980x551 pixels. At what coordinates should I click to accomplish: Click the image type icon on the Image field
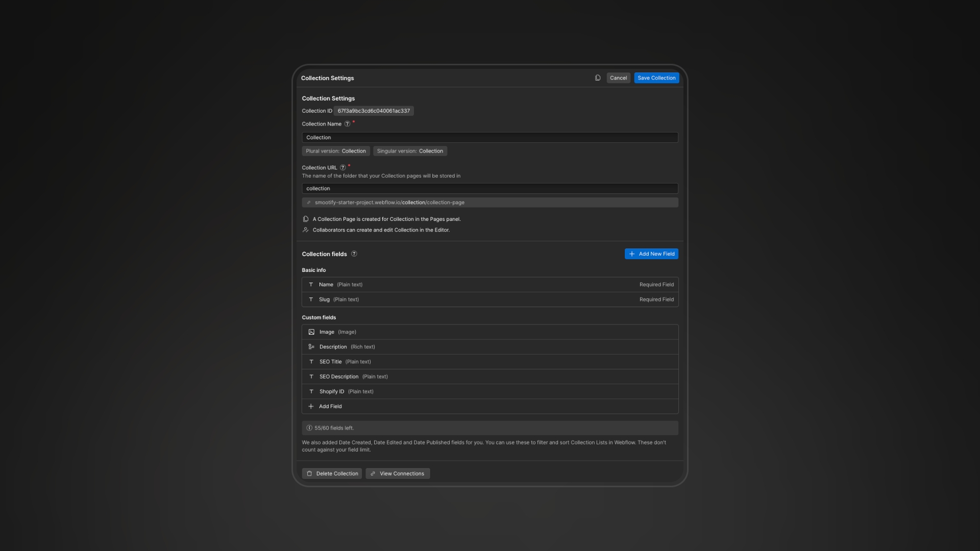click(x=311, y=332)
